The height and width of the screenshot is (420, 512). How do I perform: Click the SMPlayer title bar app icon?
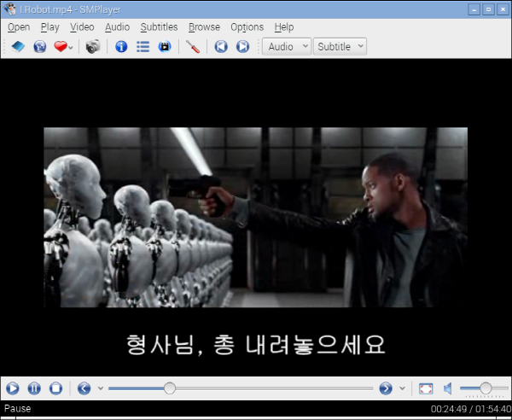(10, 9)
